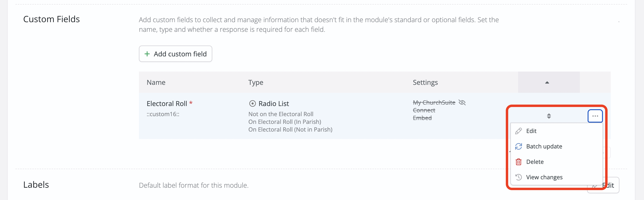The image size is (644, 200).
Task: Open the three-dot actions menu button
Action: click(x=595, y=116)
